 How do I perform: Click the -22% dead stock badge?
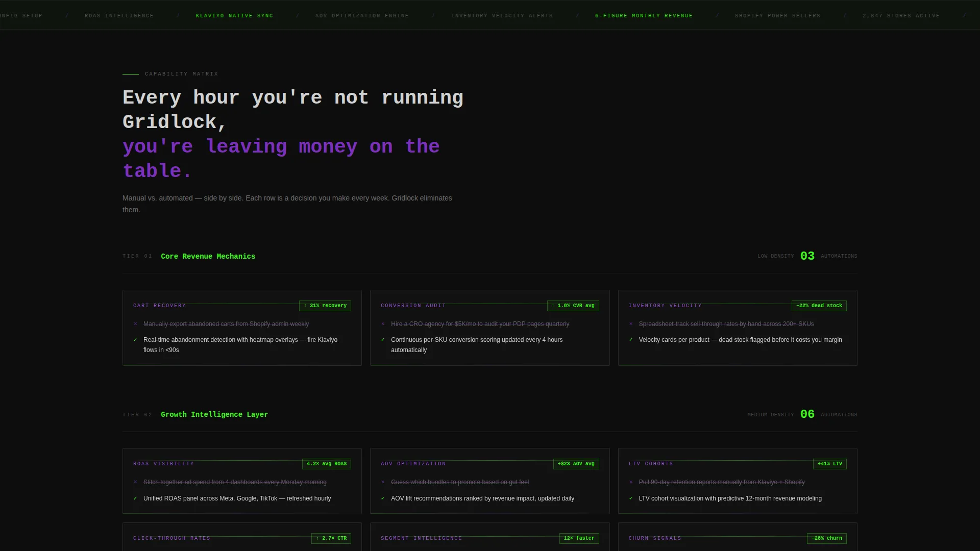pyautogui.click(x=819, y=306)
